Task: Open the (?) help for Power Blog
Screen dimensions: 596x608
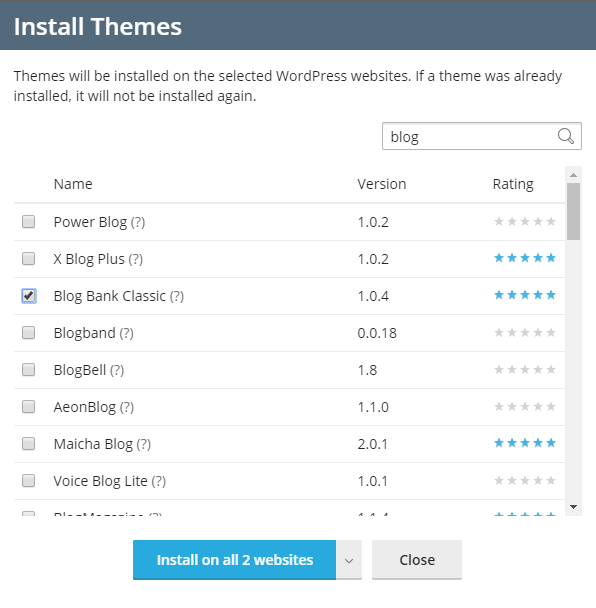Action: [x=138, y=222]
